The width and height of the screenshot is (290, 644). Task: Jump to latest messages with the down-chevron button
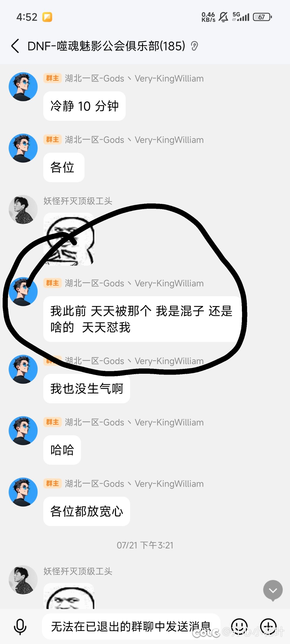[x=273, y=590]
